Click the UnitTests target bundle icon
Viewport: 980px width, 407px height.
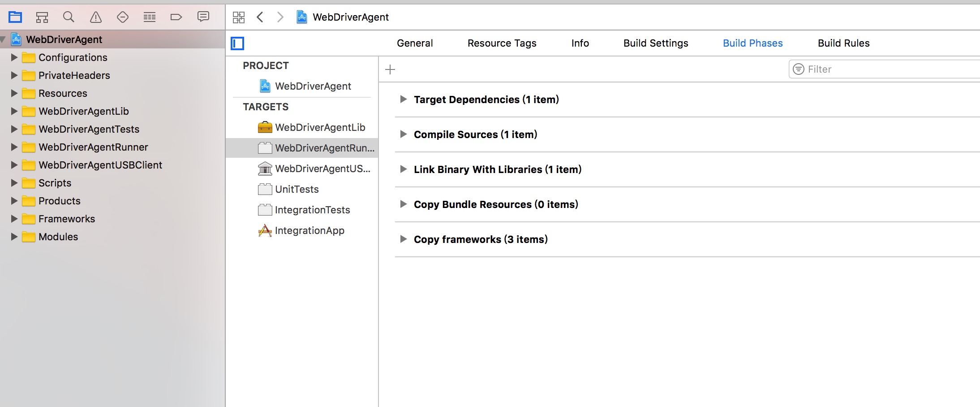265,189
